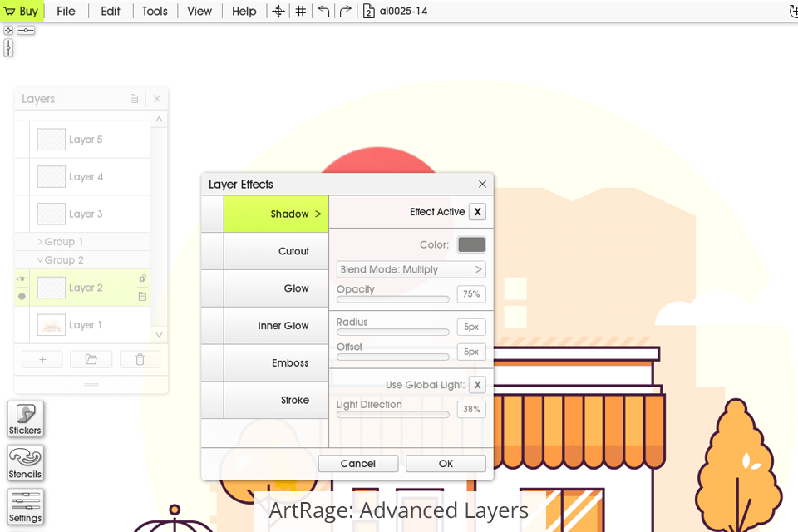Enable the Emboss effect checkbox box
Image resolution: width=798 pixels, height=532 pixels.
click(213, 362)
